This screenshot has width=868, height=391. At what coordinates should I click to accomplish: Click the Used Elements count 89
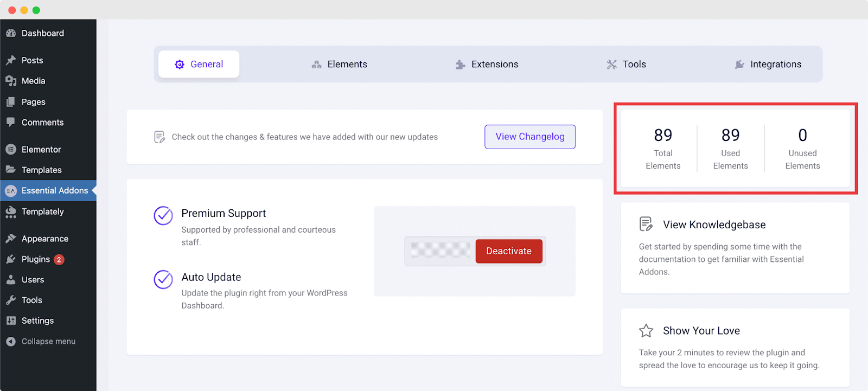click(x=730, y=134)
